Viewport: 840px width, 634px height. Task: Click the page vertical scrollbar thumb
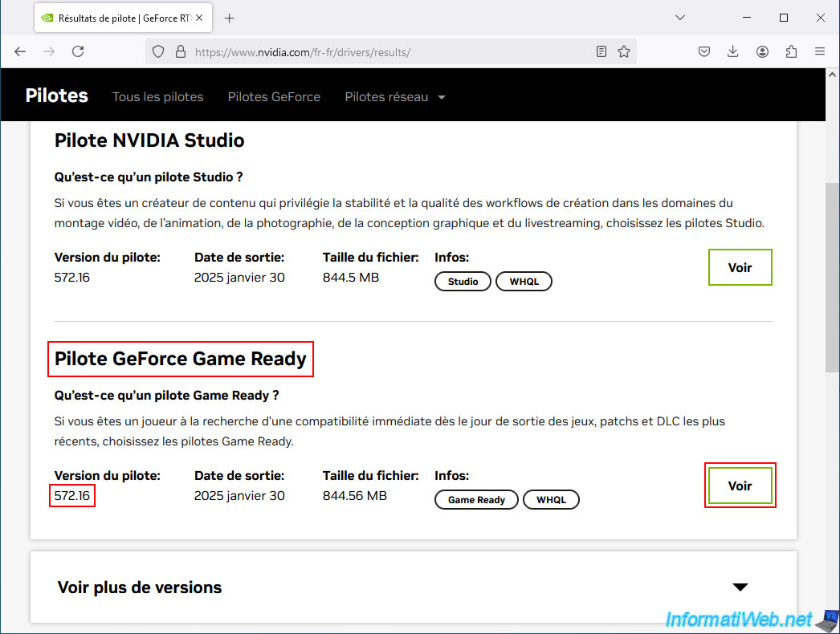[832, 278]
